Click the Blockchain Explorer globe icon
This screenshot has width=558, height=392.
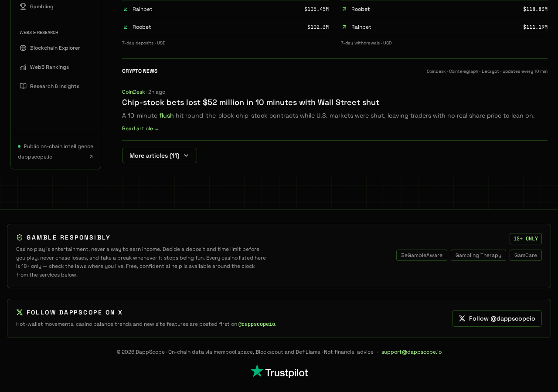click(23, 48)
